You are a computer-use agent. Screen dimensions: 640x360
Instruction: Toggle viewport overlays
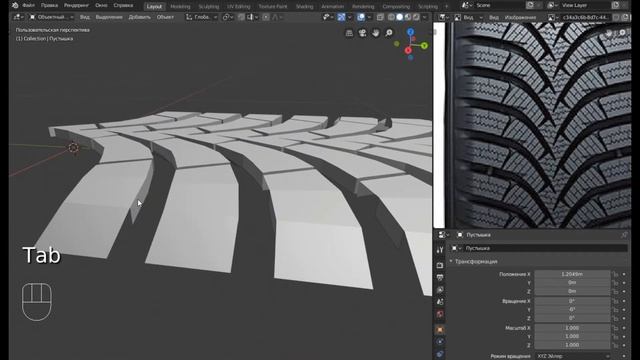361,17
